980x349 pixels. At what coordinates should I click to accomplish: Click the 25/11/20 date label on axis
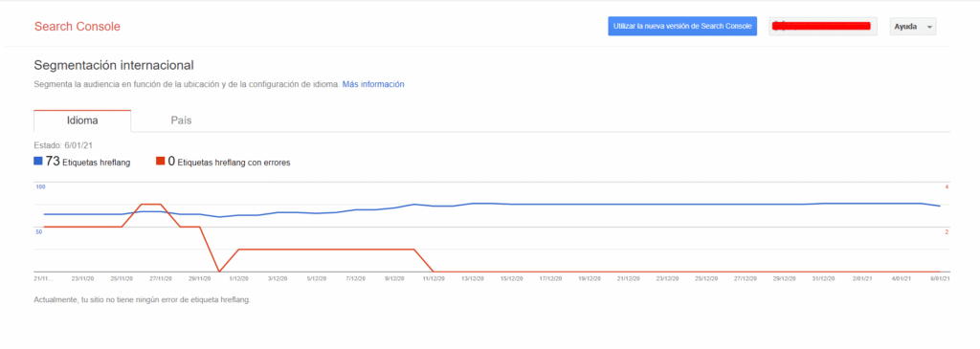coord(122,278)
